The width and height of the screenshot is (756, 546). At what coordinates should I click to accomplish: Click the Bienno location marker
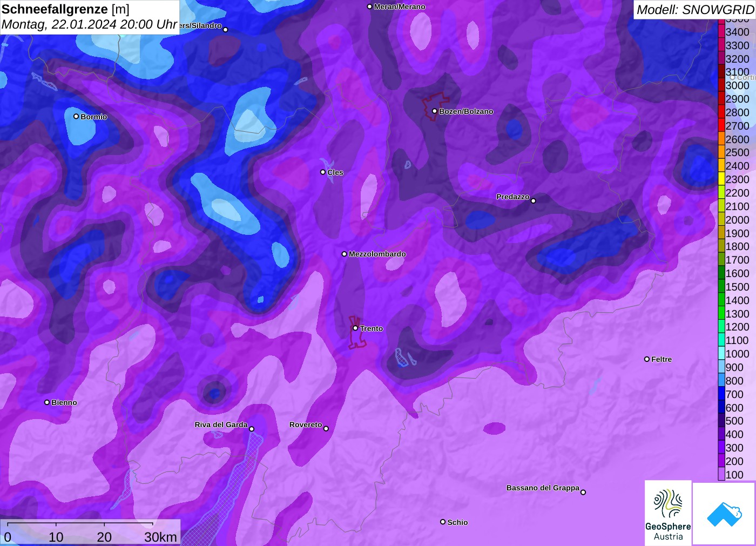pos(47,402)
